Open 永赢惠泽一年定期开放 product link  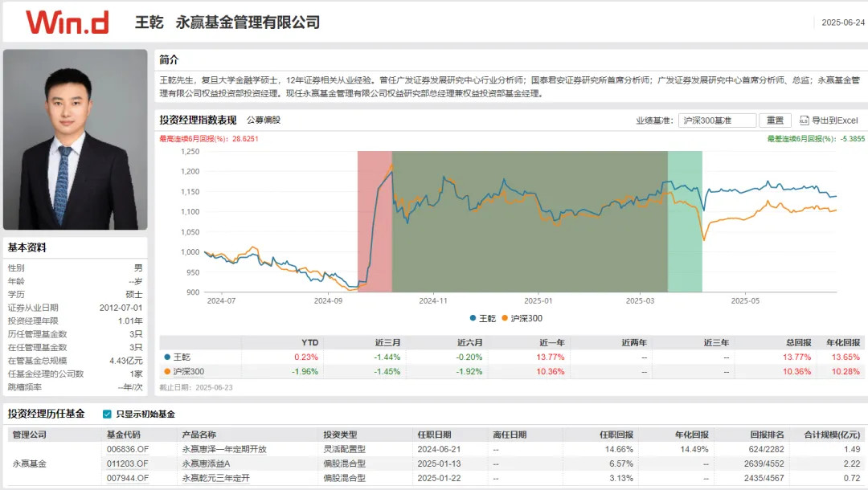224,449
